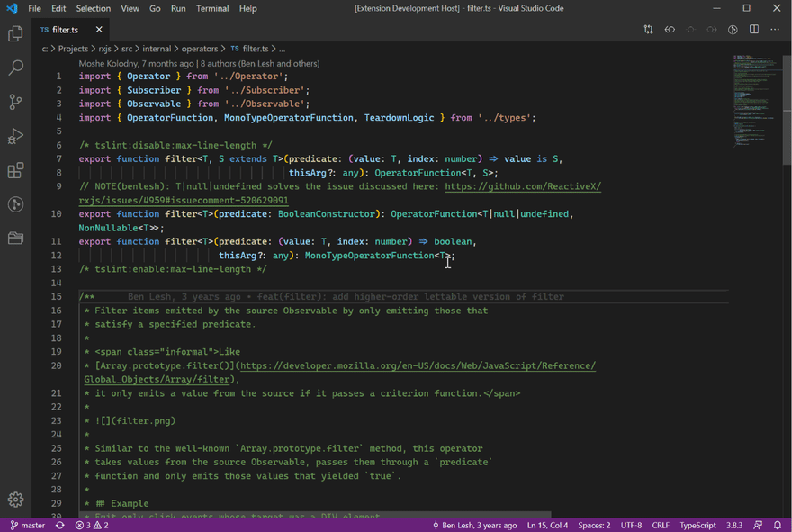The width and height of the screenshot is (792, 532).
Task: Open the Problems panel via errors and warnings count
Action: coord(92,526)
